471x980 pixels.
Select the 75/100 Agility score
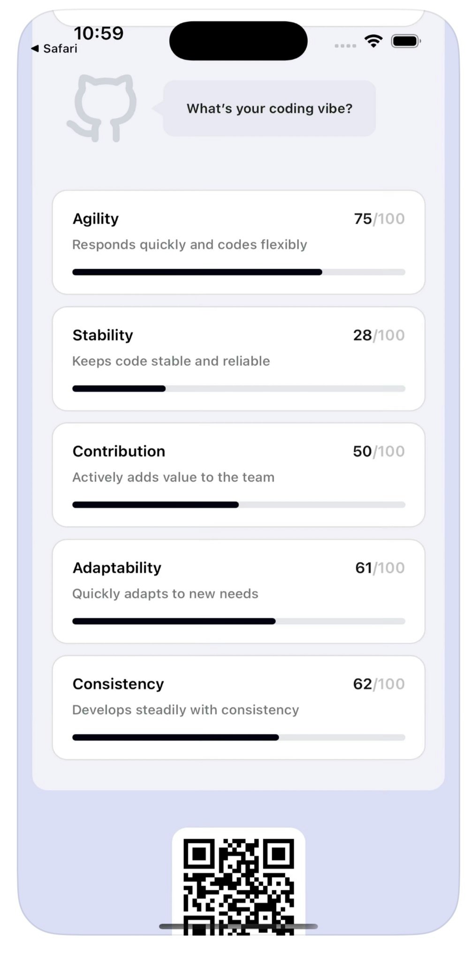(x=378, y=218)
